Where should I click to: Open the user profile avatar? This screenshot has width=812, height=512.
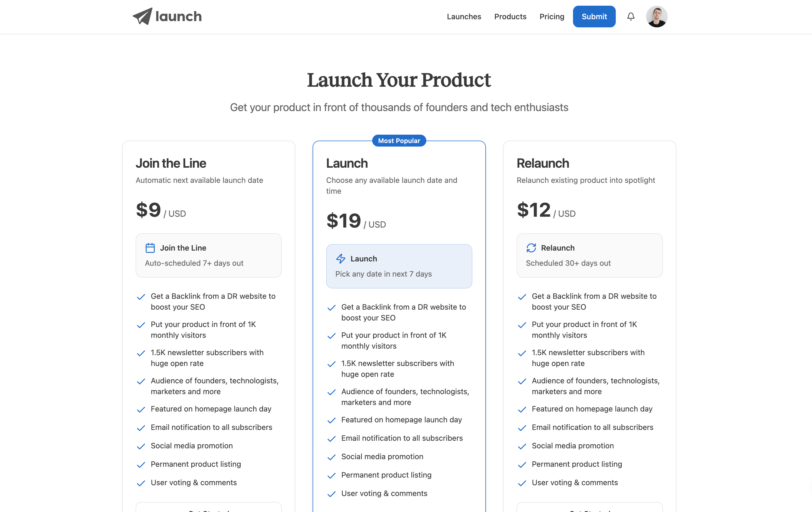[x=656, y=17]
